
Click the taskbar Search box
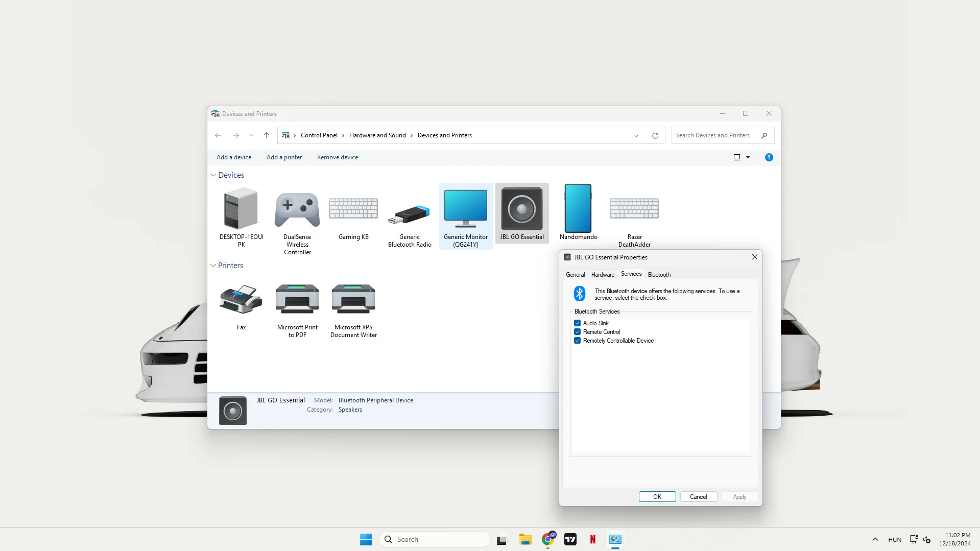435,539
